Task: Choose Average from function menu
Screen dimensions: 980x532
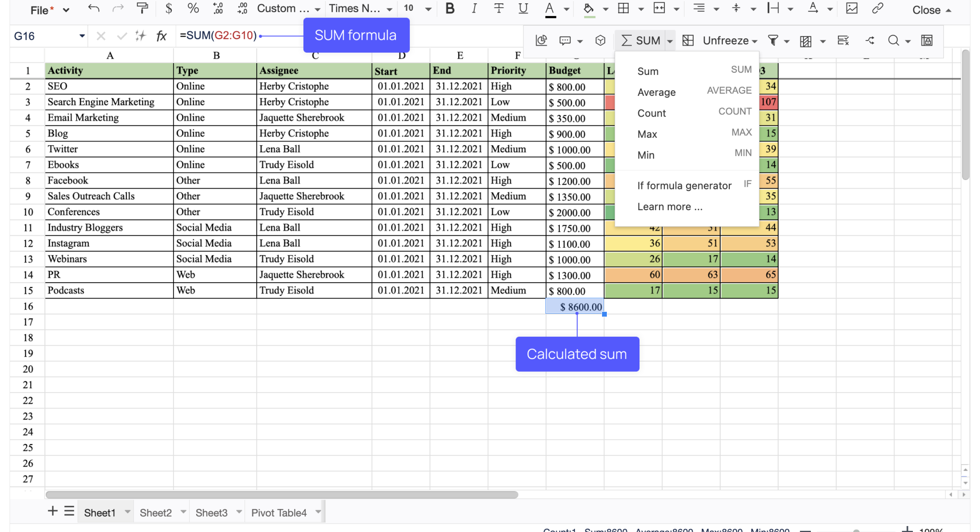Action: click(687, 92)
